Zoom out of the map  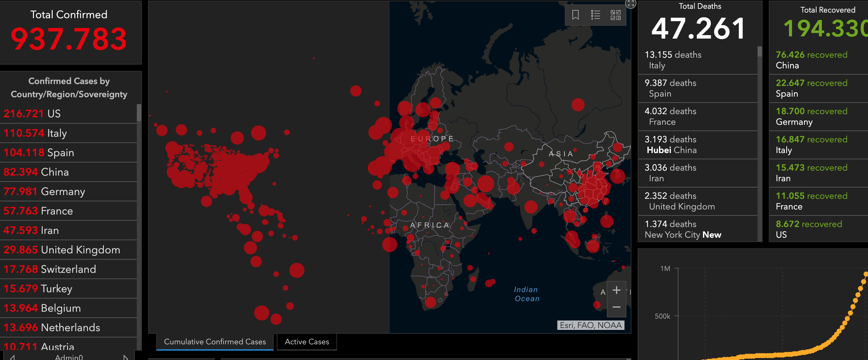coord(616,307)
